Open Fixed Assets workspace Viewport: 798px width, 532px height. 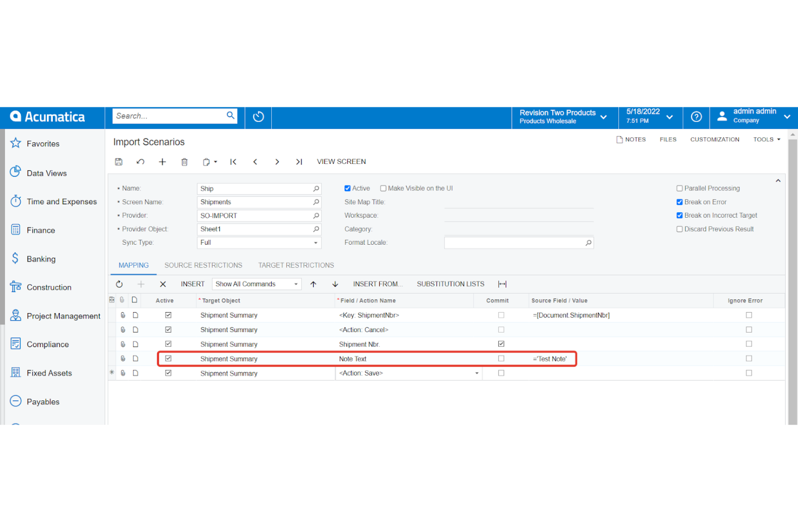click(49, 373)
